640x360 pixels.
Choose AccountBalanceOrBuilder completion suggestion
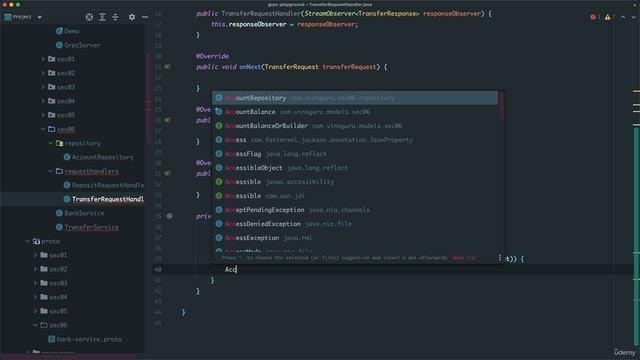pyautogui.click(x=355, y=126)
